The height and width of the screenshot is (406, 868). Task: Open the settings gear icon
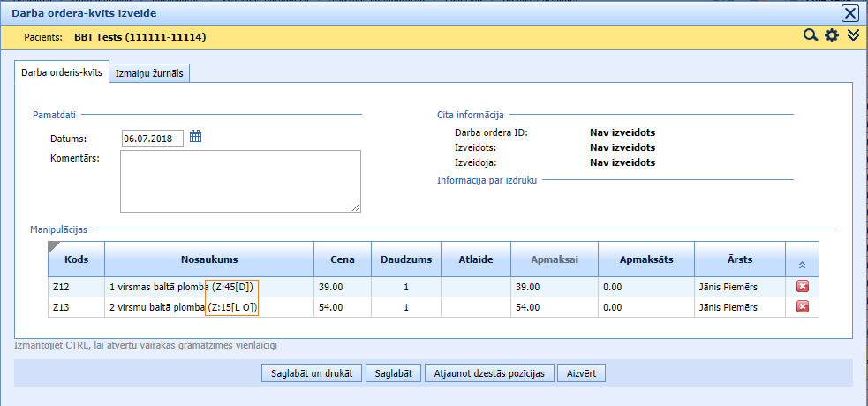[x=831, y=36]
